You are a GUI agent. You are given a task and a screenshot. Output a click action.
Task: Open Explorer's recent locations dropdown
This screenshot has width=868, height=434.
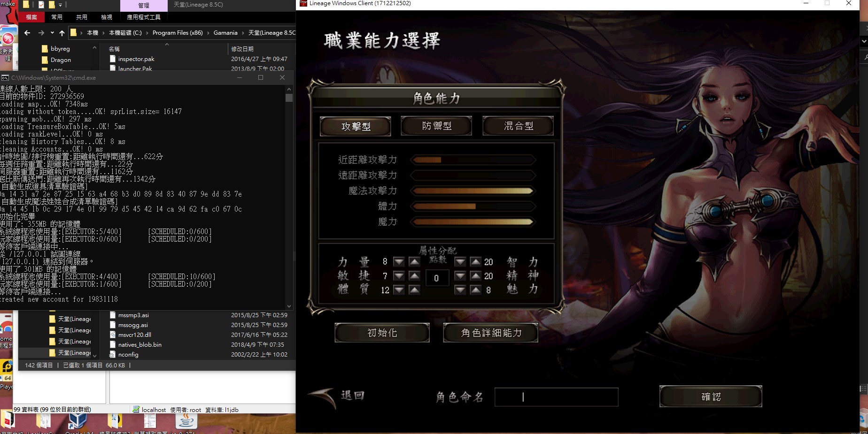[x=52, y=33]
